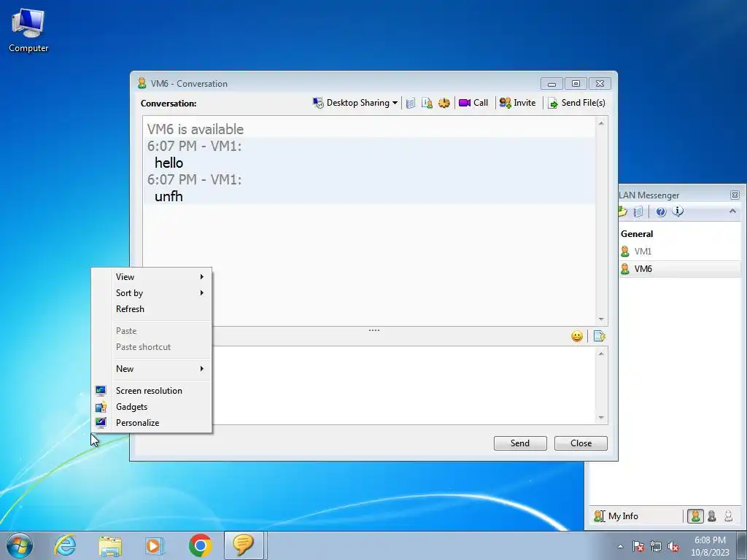Close the LAN Messenger panel
The image size is (747, 560).
coord(735,195)
